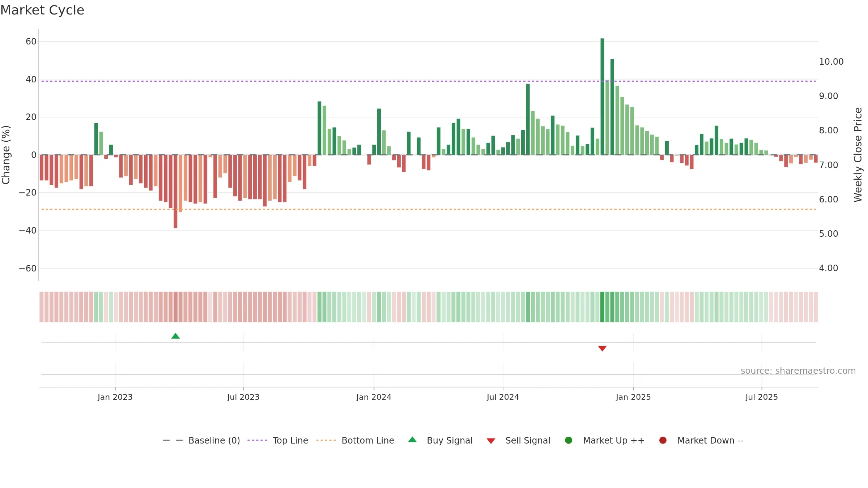Click the purple dotted line sample in the legend

tap(257, 440)
